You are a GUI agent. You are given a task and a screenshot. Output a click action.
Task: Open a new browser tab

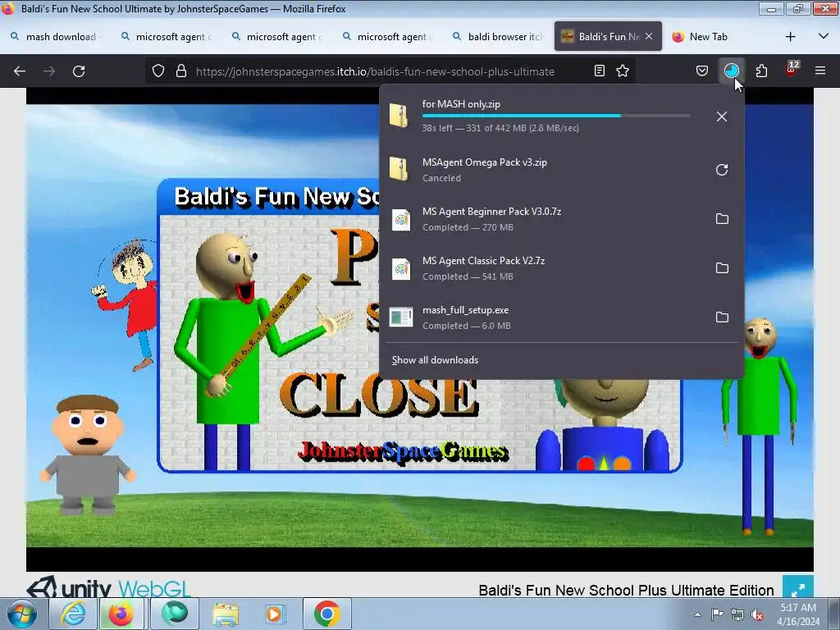click(x=790, y=36)
